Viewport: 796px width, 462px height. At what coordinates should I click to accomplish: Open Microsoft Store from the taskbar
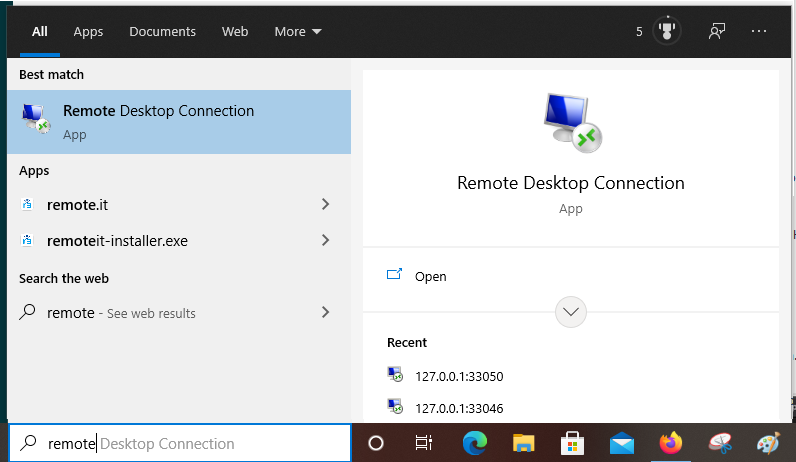572,443
